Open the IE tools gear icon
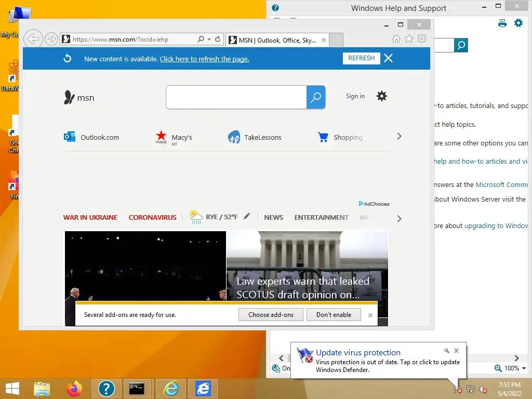This screenshot has width=532, height=399. coord(422,38)
